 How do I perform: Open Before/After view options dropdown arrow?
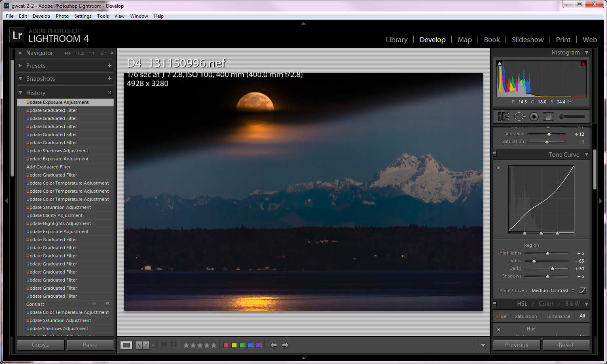tap(153, 345)
